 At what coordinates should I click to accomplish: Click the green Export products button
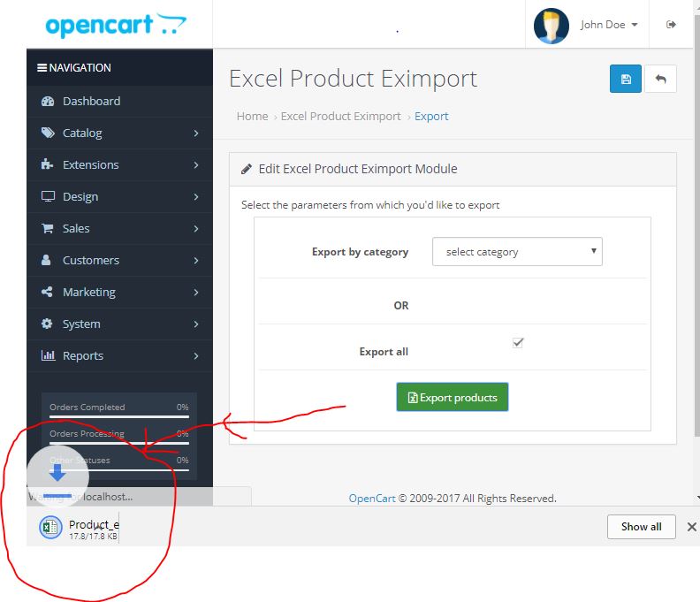[453, 397]
